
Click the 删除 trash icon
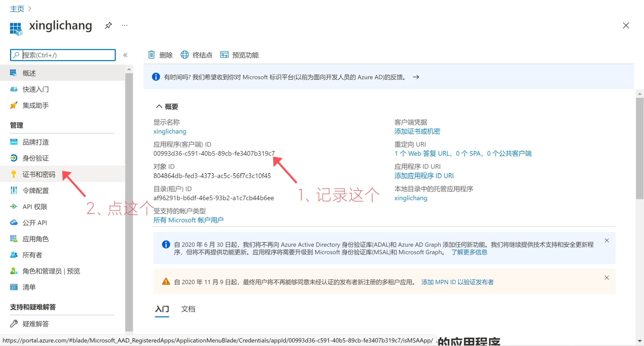pos(151,55)
